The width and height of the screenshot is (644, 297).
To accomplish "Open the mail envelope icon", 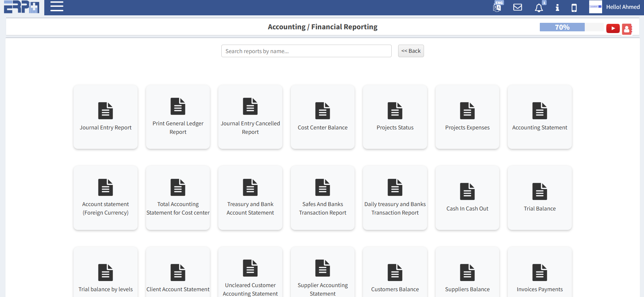I will [x=518, y=7].
